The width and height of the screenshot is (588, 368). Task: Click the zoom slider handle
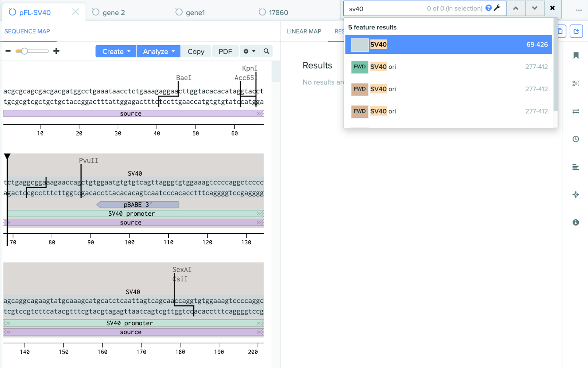[24, 51]
